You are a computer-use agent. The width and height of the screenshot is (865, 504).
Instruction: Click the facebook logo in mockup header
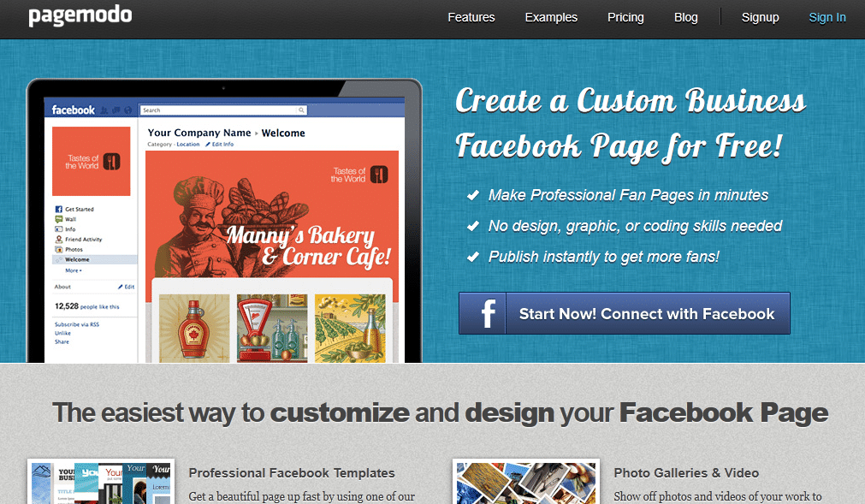(74, 110)
